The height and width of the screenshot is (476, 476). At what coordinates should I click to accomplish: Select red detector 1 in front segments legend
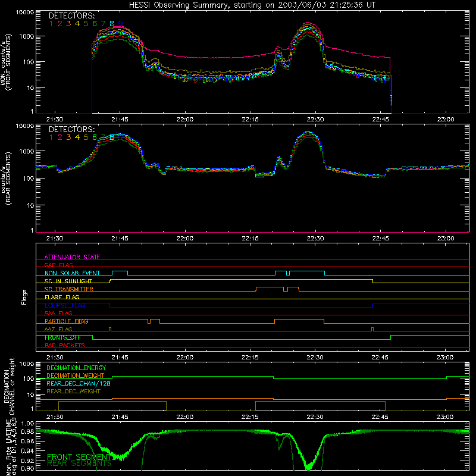(x=51, y=24)
